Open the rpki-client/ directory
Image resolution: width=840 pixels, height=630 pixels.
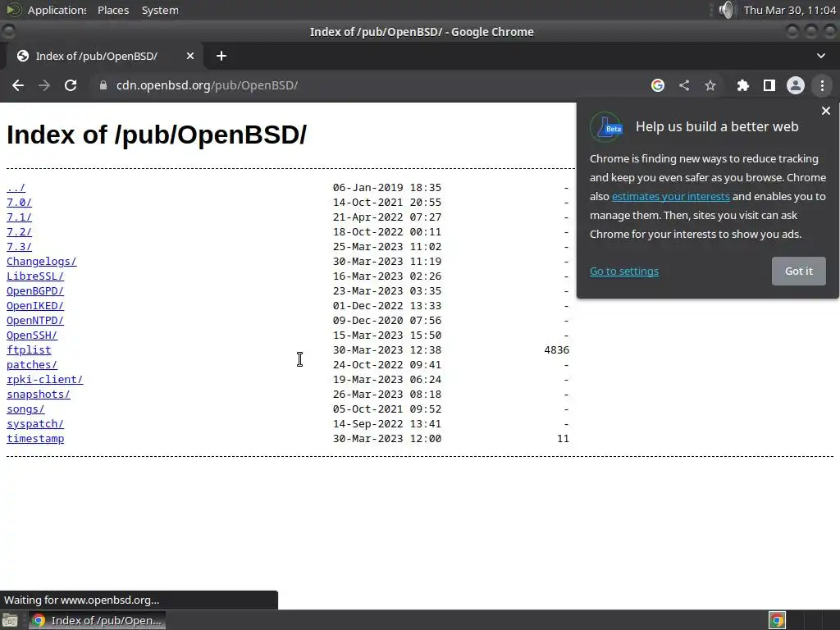(44, 379)
